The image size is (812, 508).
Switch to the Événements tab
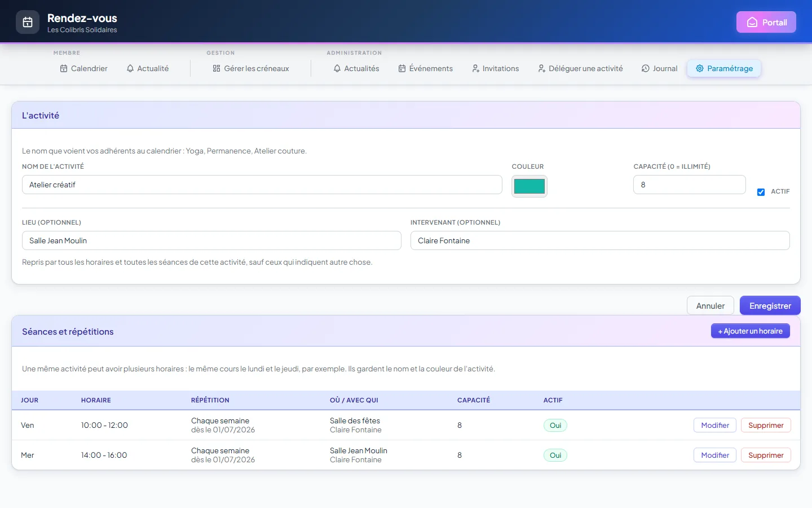(x=426, y=68)
